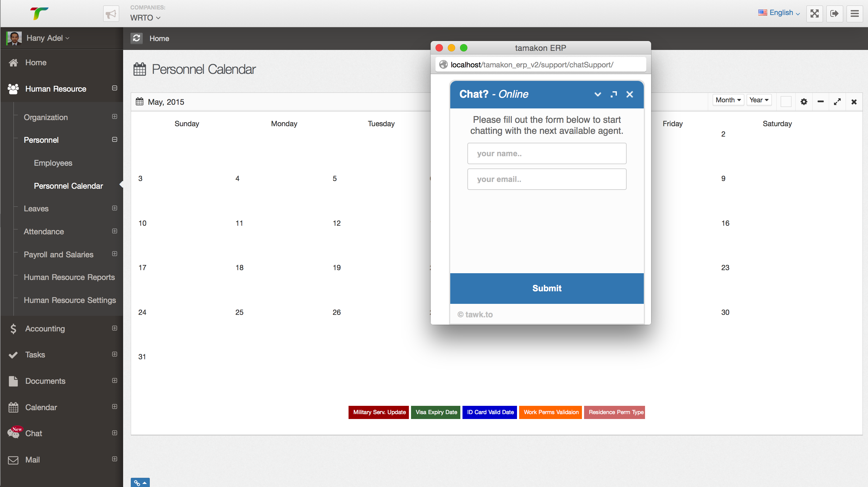Image resolution: width=868 pixels, height=487 pixels.
Task: Expand the calendar widget to fullscreen
Action: tap(837, 101)
